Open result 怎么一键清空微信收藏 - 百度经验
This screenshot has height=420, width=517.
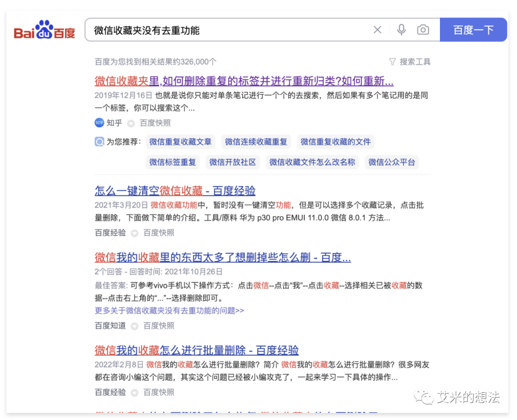click(x=175, y=190)
